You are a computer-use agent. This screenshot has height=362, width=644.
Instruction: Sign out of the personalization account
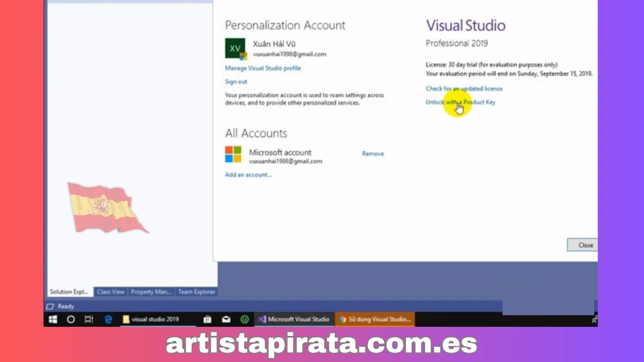236,82
